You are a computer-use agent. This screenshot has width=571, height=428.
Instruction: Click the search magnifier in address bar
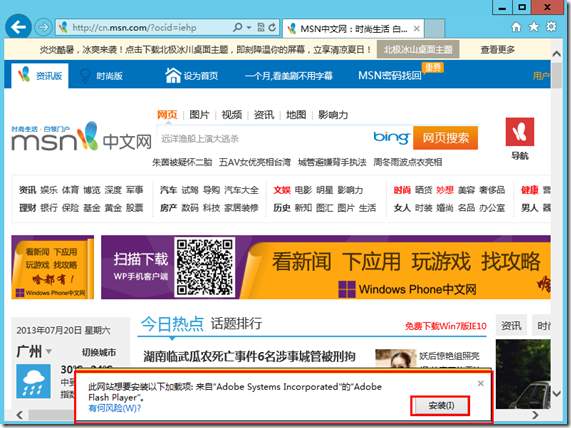coord(237,27)
